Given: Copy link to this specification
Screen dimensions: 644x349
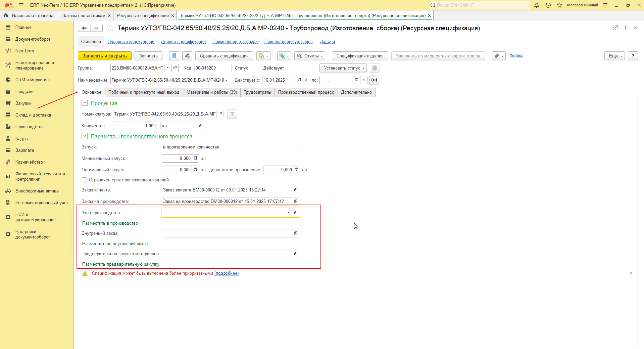Looking at the screenshot, I should (x=615, y=28).
